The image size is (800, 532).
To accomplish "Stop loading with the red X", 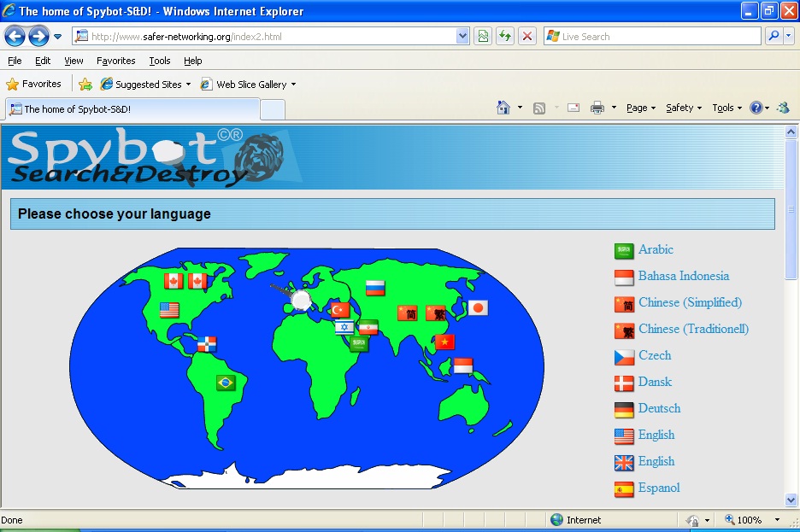I will click(x=527, y=36).
